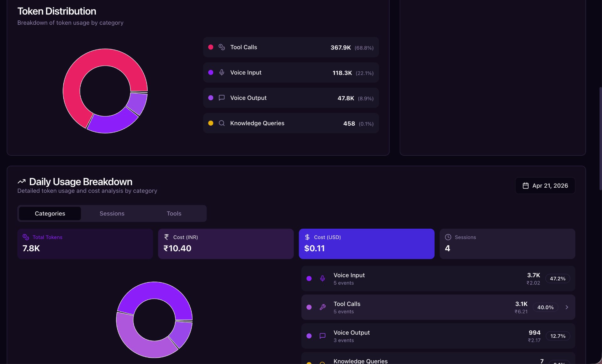Switch to the Sessions tab
The width and height of the screenshot is (602, 364).
112,213
